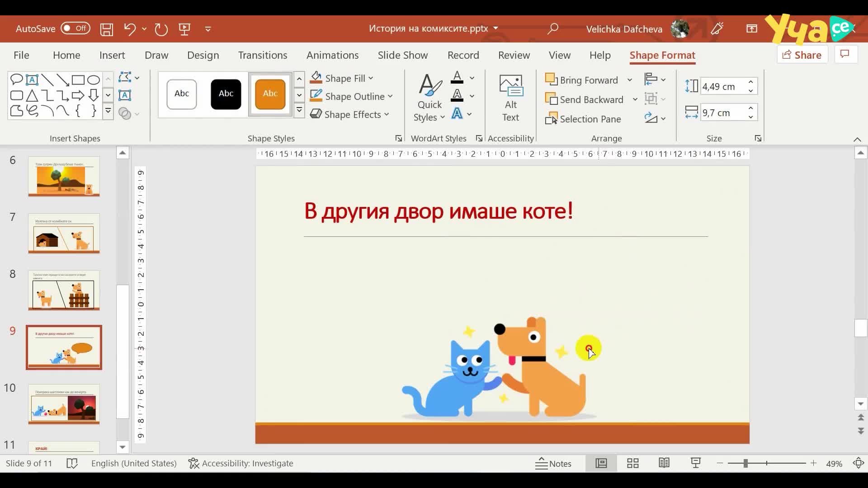Apply orange filled Abc shape style
The image size is (868, 488).
(270, 94)
